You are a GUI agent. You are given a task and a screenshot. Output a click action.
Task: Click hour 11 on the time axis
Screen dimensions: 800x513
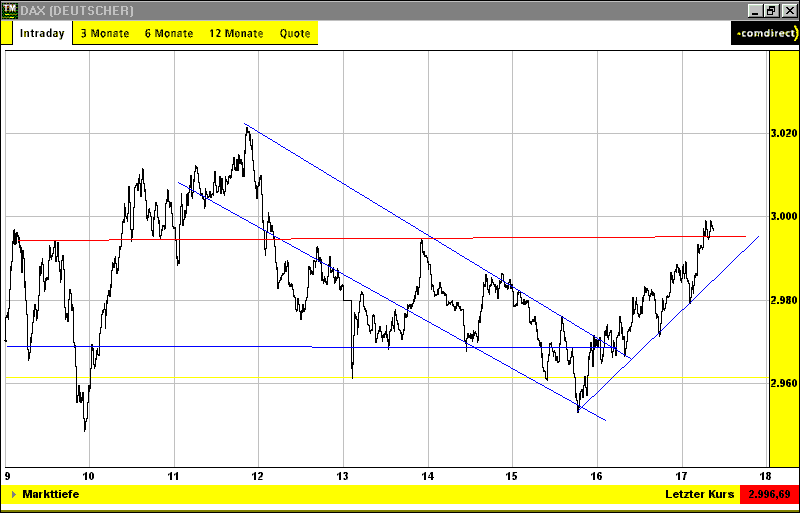tap(174, 476)
